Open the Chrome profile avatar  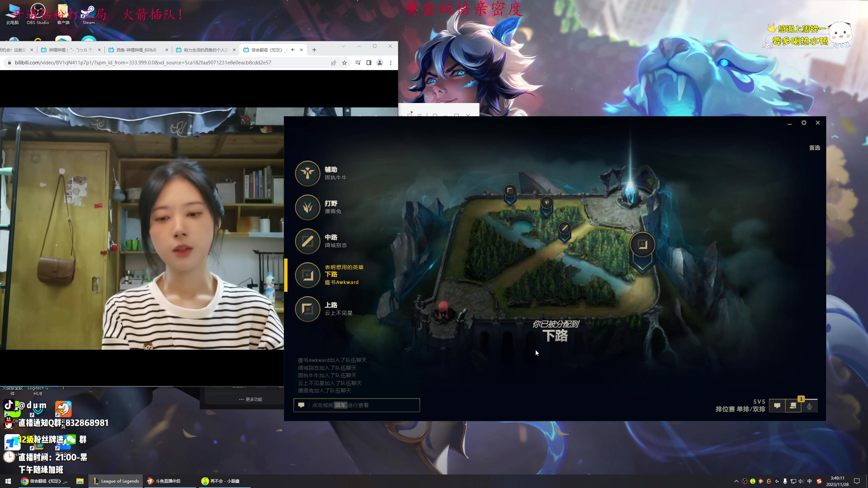click(380, 63)
